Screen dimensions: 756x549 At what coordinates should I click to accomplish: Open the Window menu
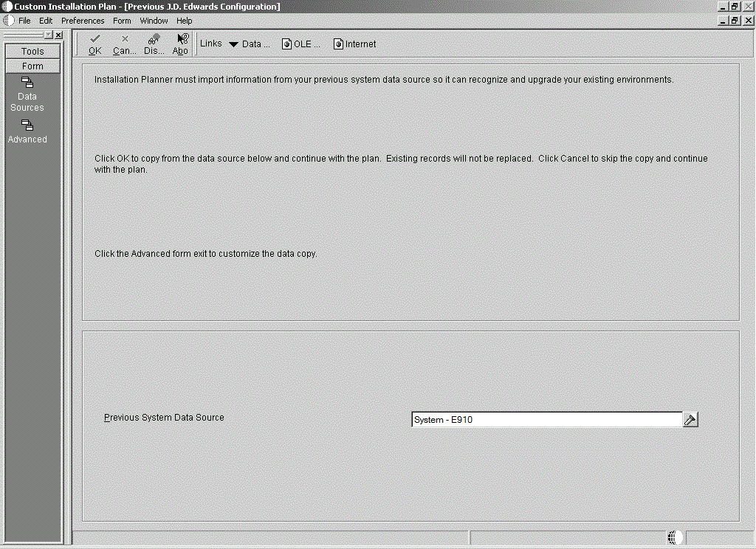click(x=154, y=21)
